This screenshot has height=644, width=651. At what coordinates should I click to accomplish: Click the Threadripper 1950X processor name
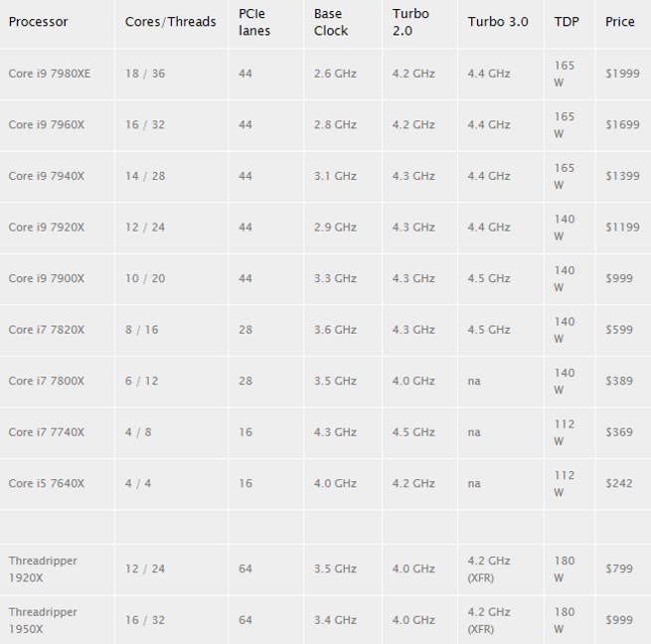point(43,620)
